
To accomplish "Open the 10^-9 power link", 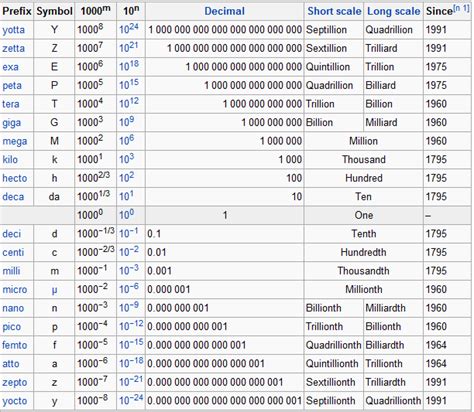I will click(x=129, y=307).
